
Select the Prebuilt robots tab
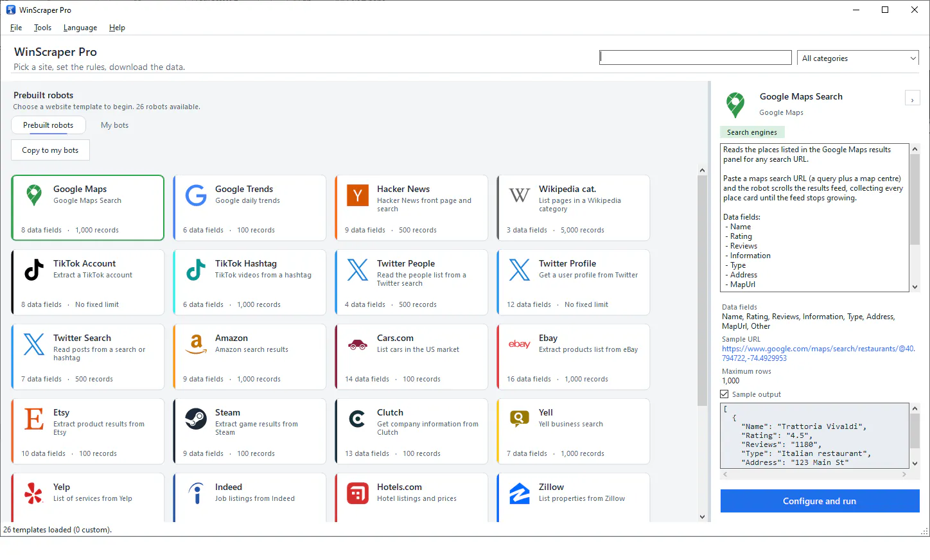click(x=48, y=125)
